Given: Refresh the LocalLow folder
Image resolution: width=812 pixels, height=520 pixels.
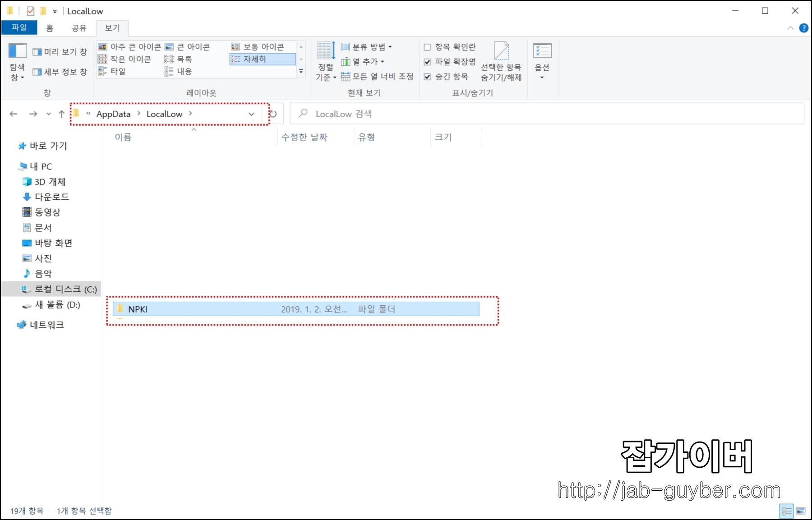Looking at the screenshot, I should pos(273,114).
